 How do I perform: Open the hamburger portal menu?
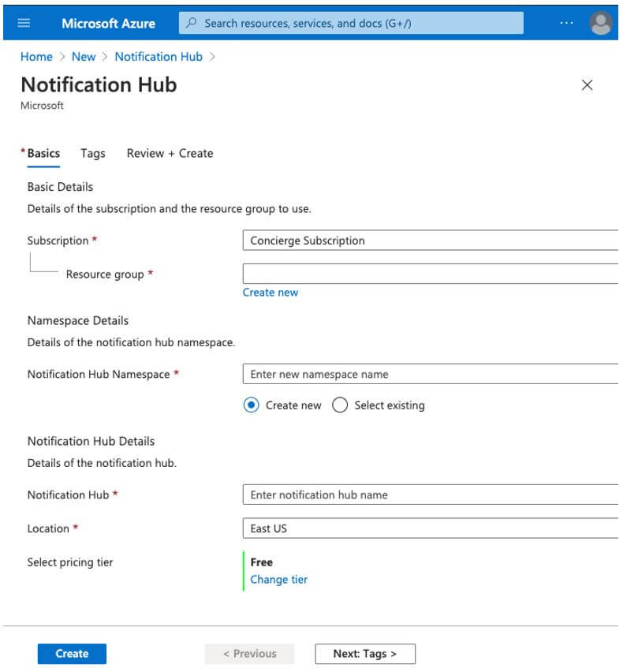point(24,23)
